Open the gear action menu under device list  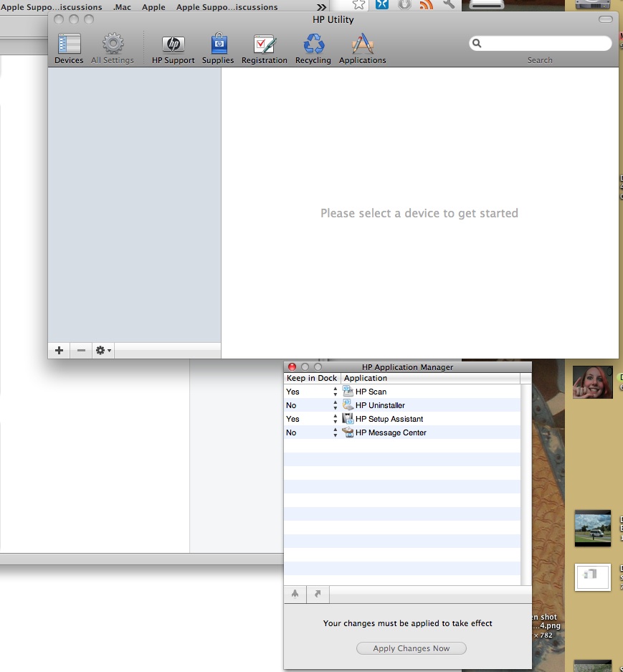tap(103, 351)
